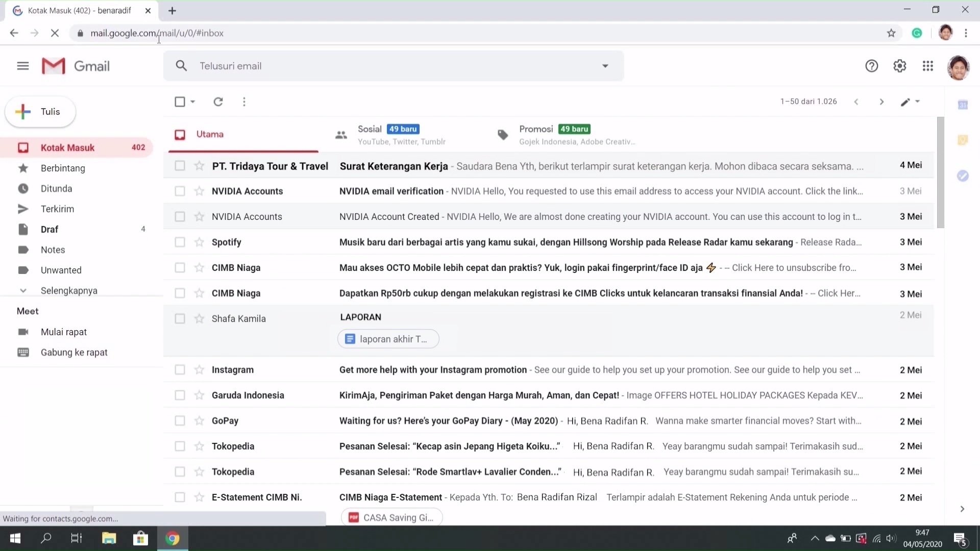Screen dimensions: 980x551
Task: Open the Keep notes side panel icon
Action: click(963, 140)
